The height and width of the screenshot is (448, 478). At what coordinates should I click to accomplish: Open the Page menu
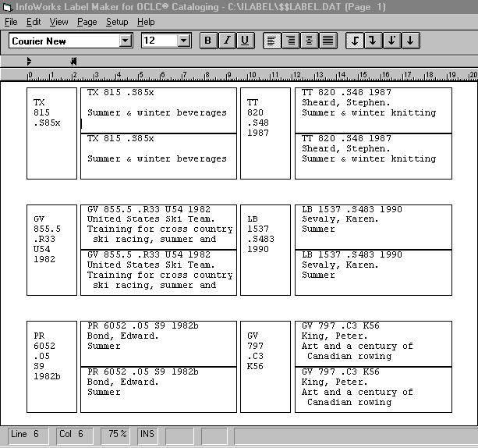click(x=87, y=22)
